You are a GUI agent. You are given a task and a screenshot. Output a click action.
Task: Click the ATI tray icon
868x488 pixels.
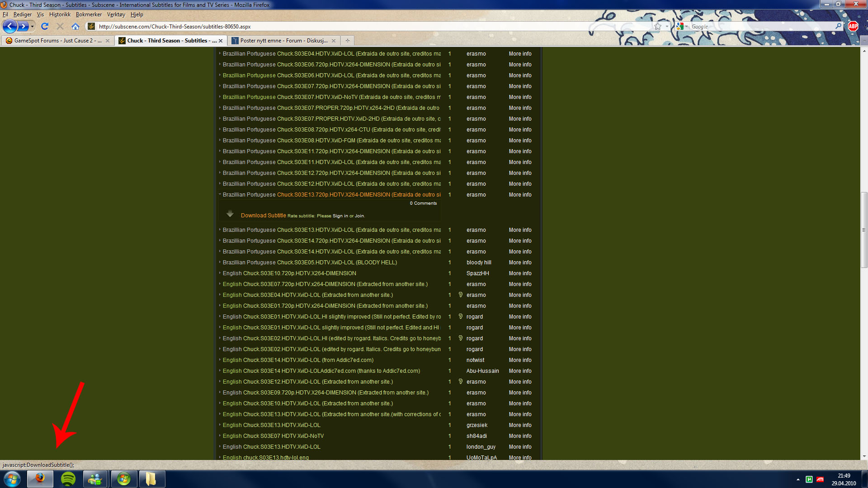coord(820,479)
